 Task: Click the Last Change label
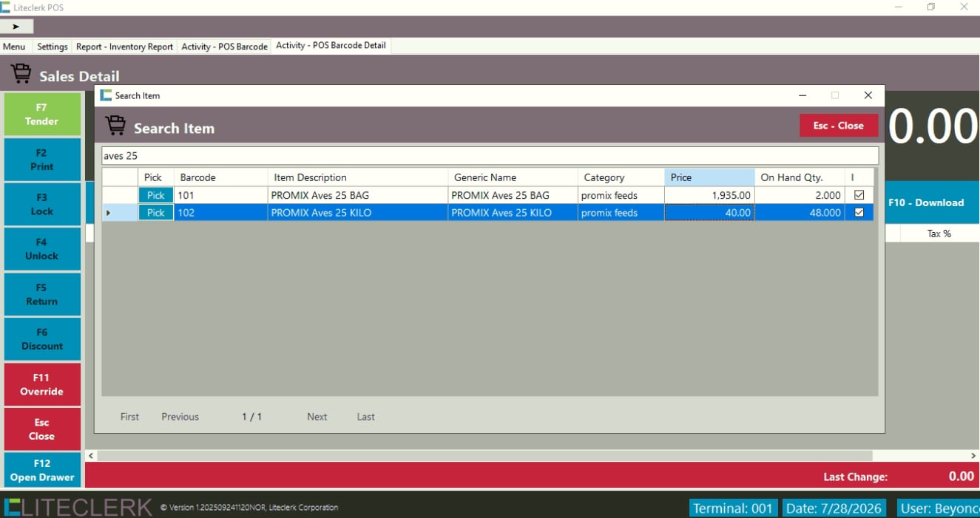pyautogui.click(x=855, y=477)
